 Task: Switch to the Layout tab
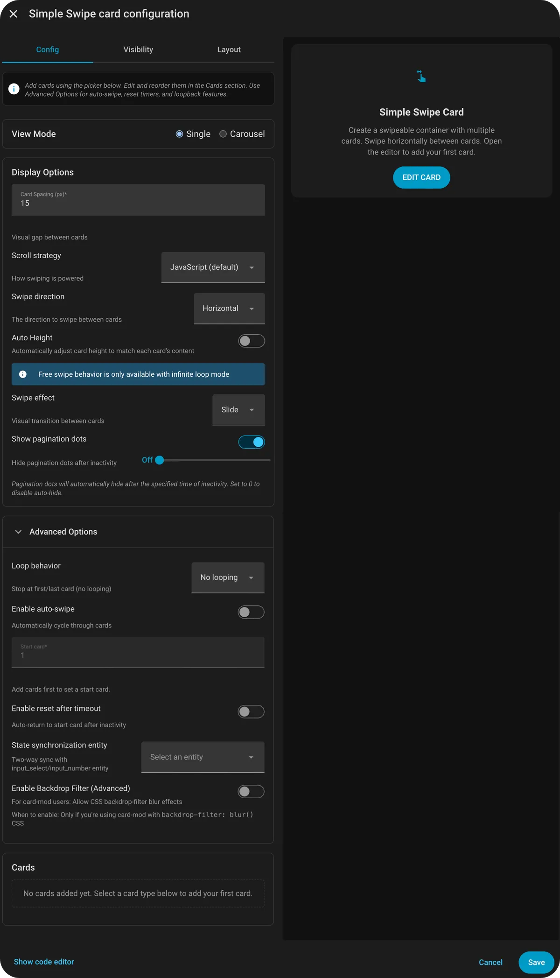pos(229,49)
